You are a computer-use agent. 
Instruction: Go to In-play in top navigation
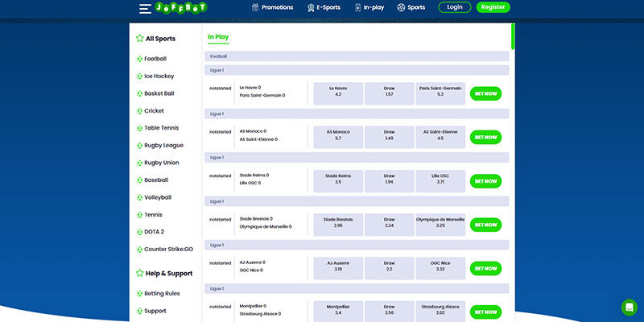pyautogui.click(x=369, y=7)
